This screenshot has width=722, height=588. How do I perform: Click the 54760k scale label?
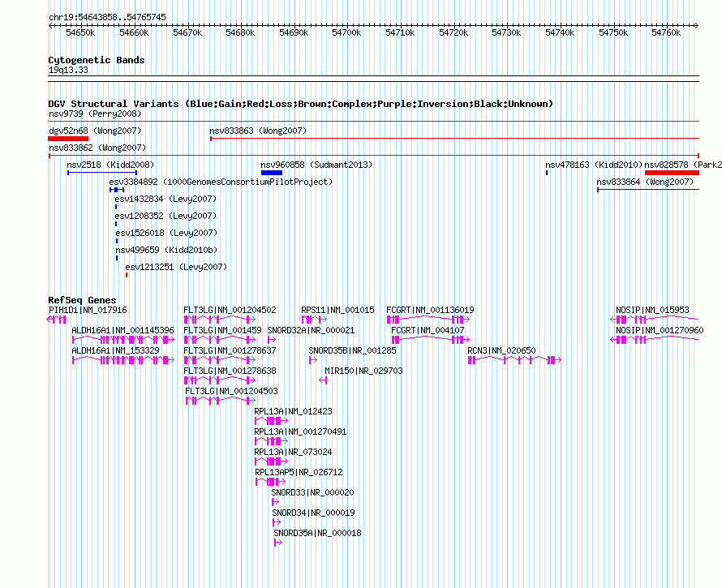(666, 32)
